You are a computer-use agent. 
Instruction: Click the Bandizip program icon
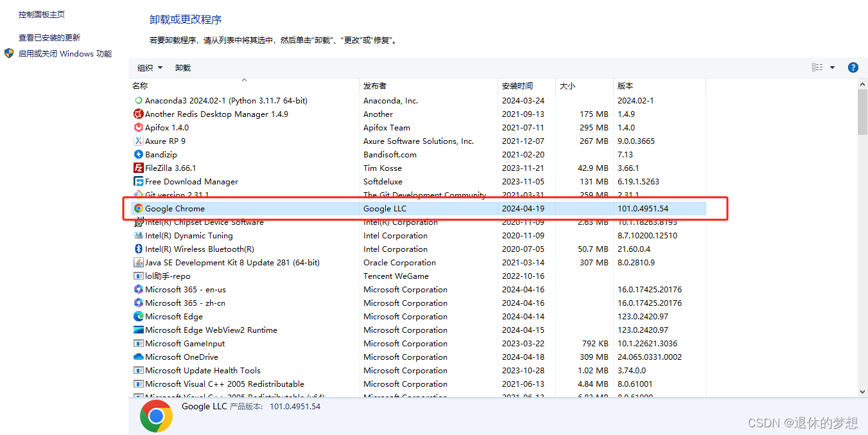(138, 154)
